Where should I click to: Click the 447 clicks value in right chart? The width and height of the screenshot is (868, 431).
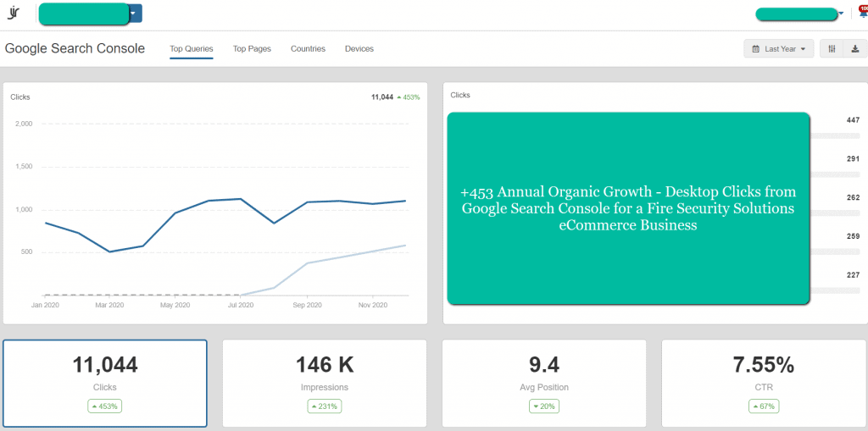tap(853, 120)
